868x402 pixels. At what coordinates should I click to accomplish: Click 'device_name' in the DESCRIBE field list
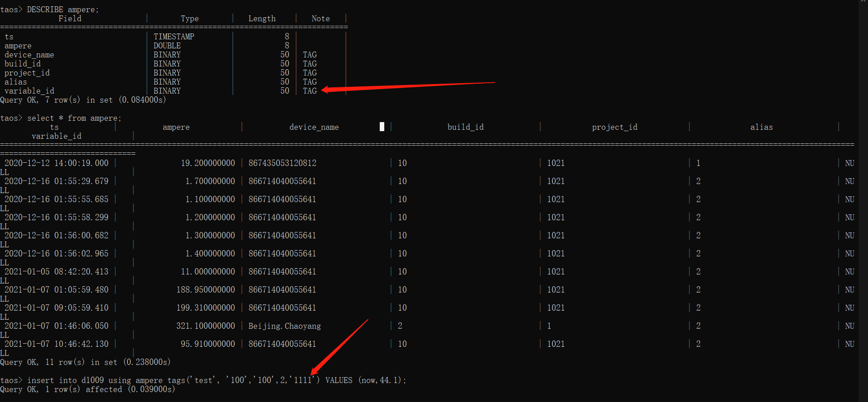point(29,55)
